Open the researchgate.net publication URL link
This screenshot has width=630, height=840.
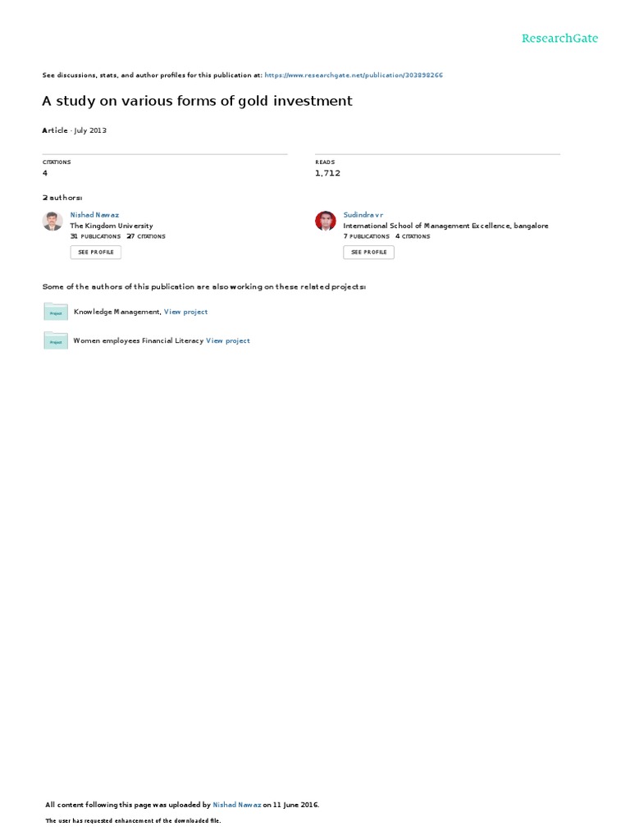[354, 75]
